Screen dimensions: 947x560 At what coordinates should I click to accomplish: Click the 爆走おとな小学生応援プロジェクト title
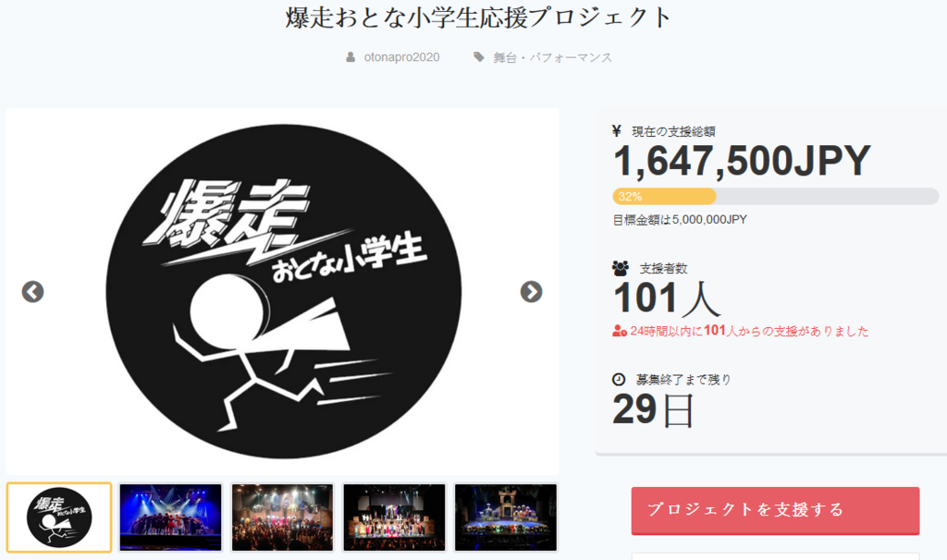[x=478, y=18]
